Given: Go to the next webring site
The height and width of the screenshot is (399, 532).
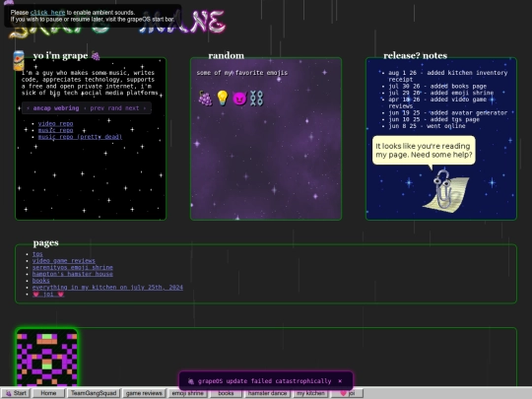Looking at the screenshot, I should pyautogui.click(x=132, y=108).
